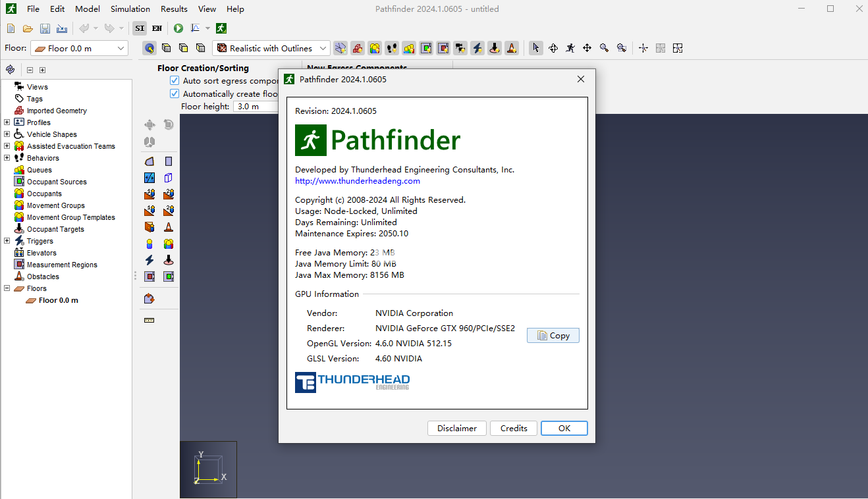Toggle Show Triggers lightning visibility icon

tap(477, 48)
